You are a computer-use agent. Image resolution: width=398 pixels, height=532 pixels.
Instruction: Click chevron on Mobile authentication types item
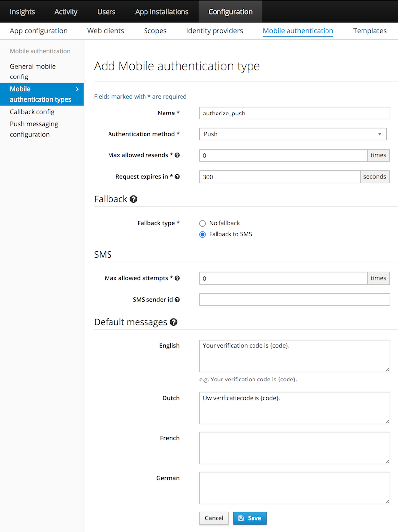pyautogui.click(x=77, y=89)
